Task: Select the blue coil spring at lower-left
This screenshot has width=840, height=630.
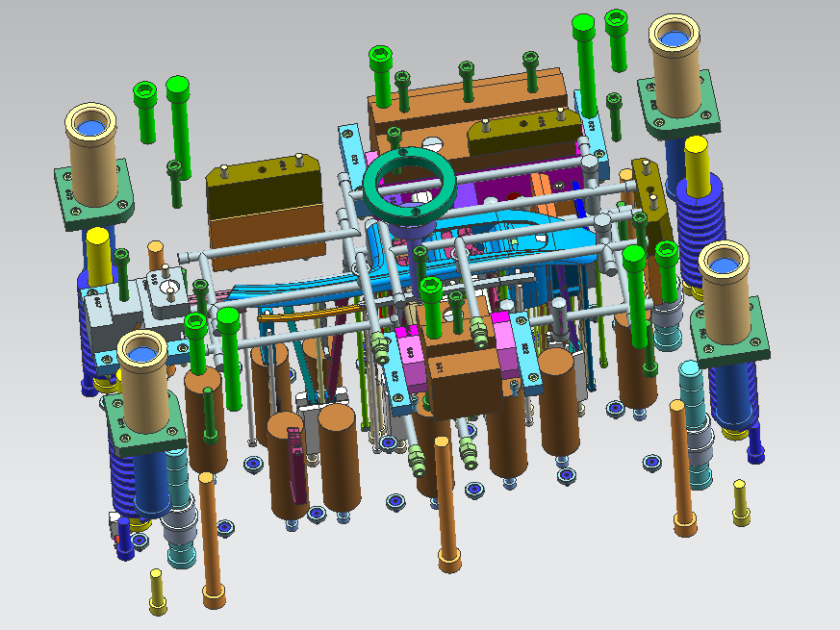Action: click(124, 478)
